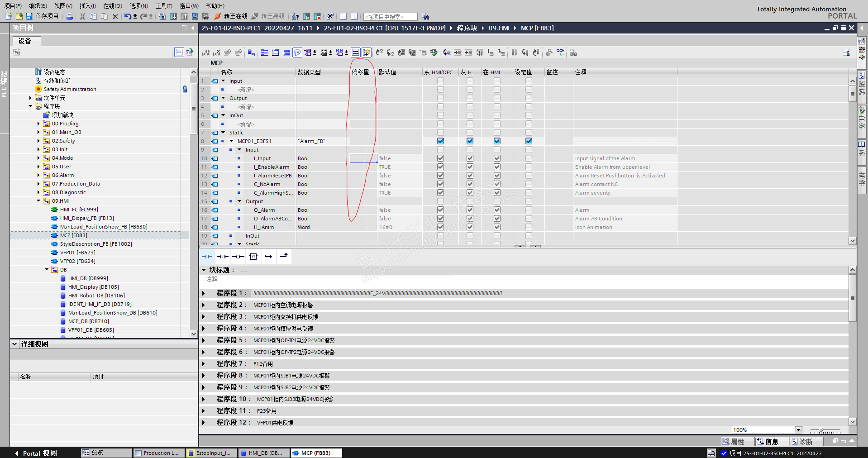
Task: Click the search in project input field
Action: pos(390,17)
